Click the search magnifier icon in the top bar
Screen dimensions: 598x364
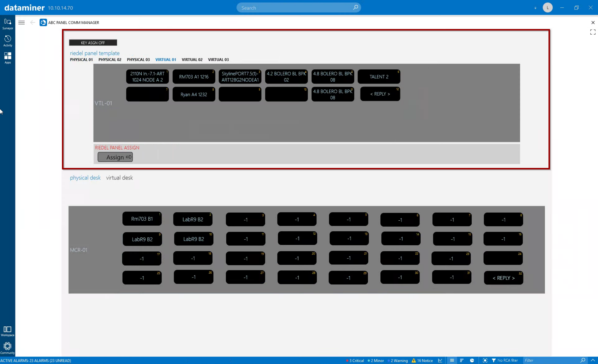click(355, 7)
